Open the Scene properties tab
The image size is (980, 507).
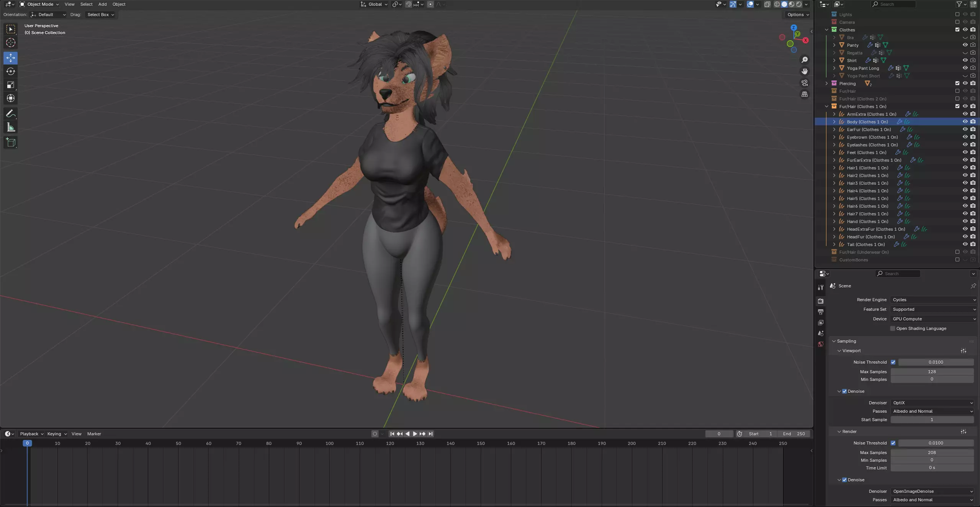(x=820, y=333)
